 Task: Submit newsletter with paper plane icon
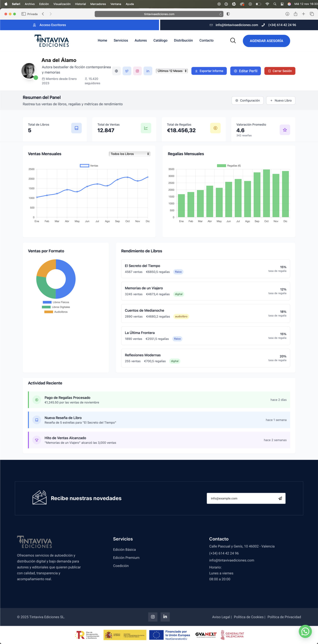click(x=280, y=498)
